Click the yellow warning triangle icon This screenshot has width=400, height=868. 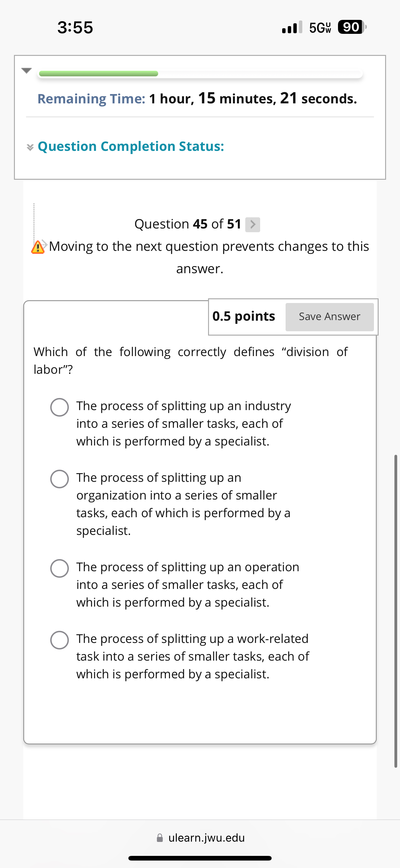(x=38, y=247)
